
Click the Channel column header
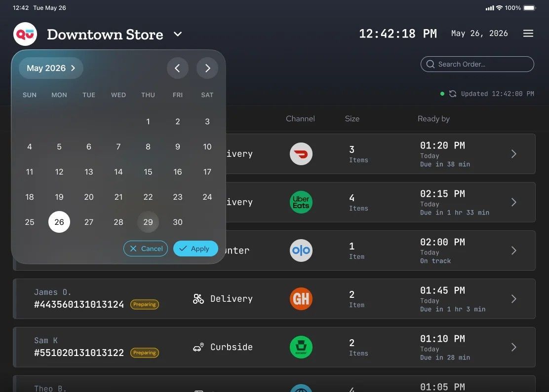click(x=300, y=119)
